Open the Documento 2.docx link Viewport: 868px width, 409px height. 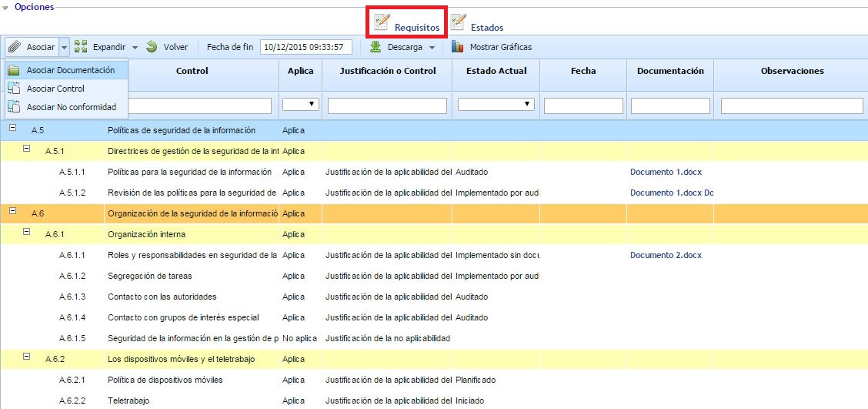click(666, 255)
